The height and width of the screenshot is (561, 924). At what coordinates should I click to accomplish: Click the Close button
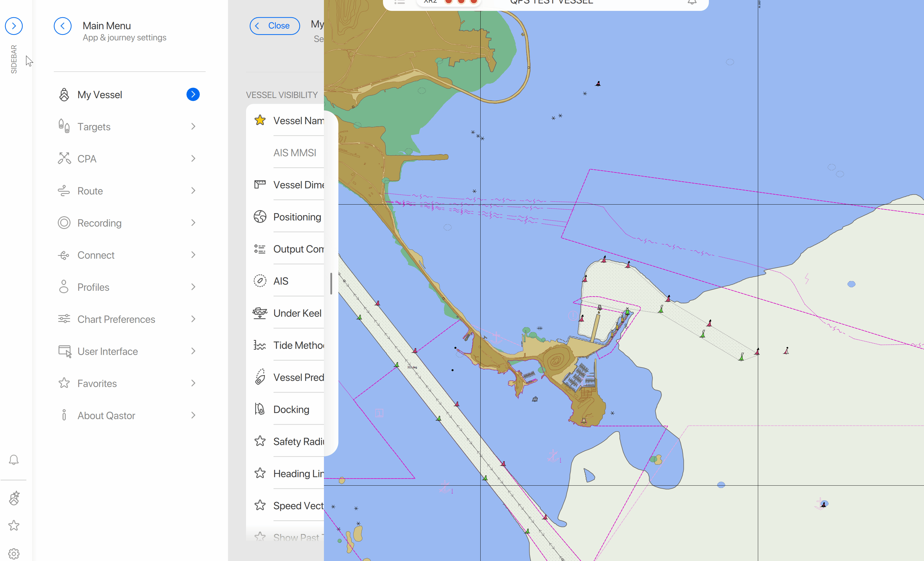(x=274, y=26)
